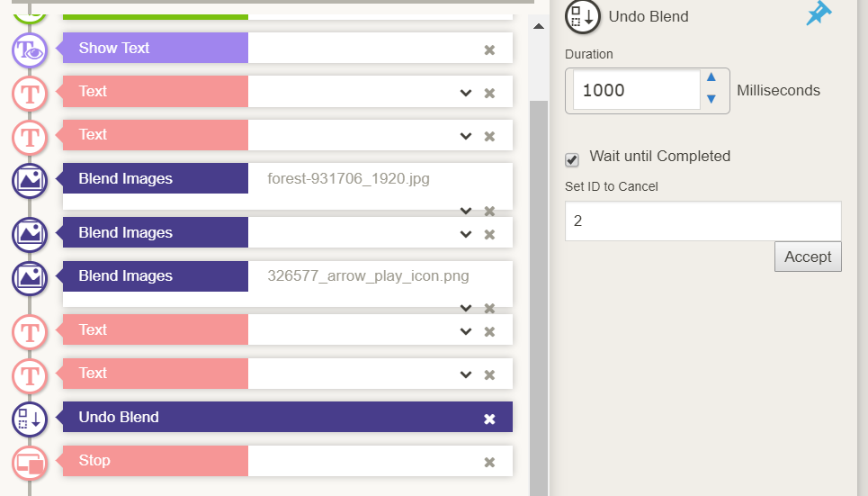868x496 pixels.
Task: Select the first Text circle icon below Show Text
Action: click(x=30, y=93)
